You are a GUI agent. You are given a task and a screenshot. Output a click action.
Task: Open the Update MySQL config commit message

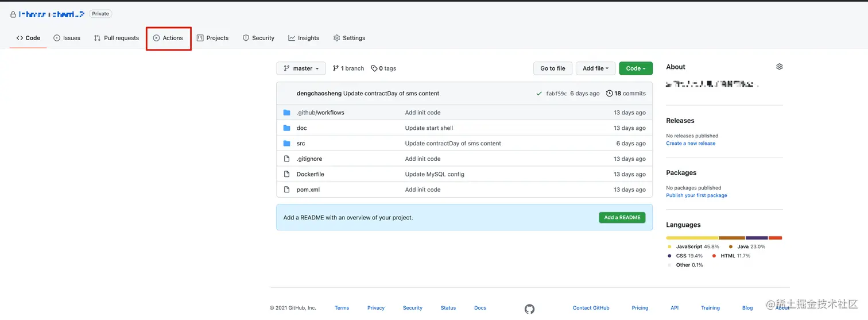[435, 174]
